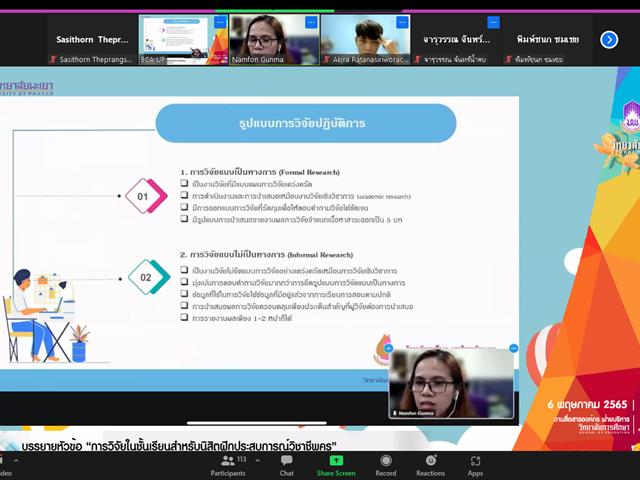
Task: Open the Participants panel
Action: pos(228,466)
